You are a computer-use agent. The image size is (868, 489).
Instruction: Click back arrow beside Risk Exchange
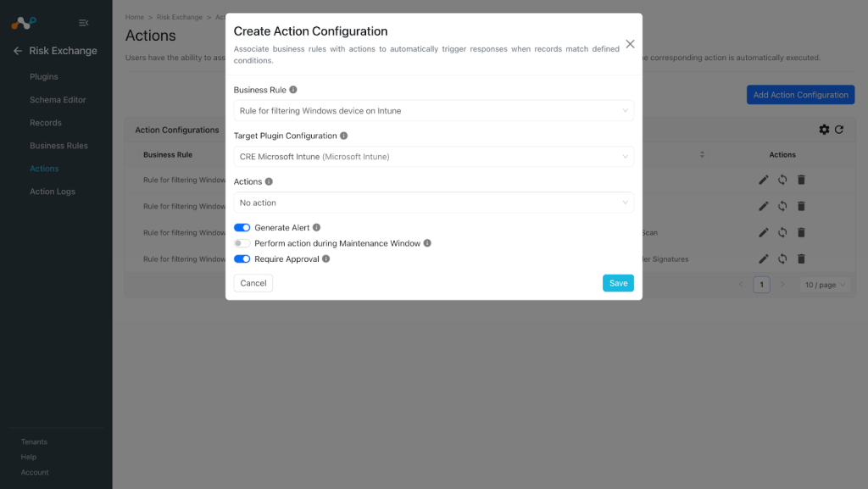click(x=18, y=51)
